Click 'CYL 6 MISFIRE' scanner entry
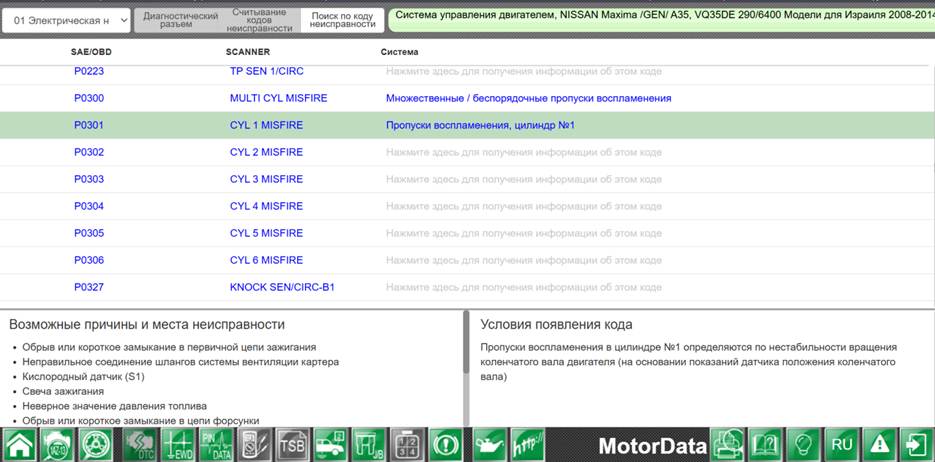 point(266,260)
